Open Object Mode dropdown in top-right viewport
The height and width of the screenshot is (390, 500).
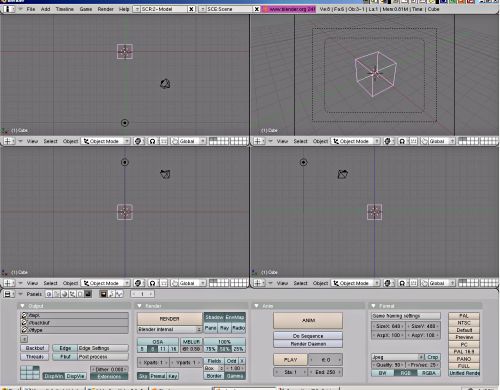(356, 141)
